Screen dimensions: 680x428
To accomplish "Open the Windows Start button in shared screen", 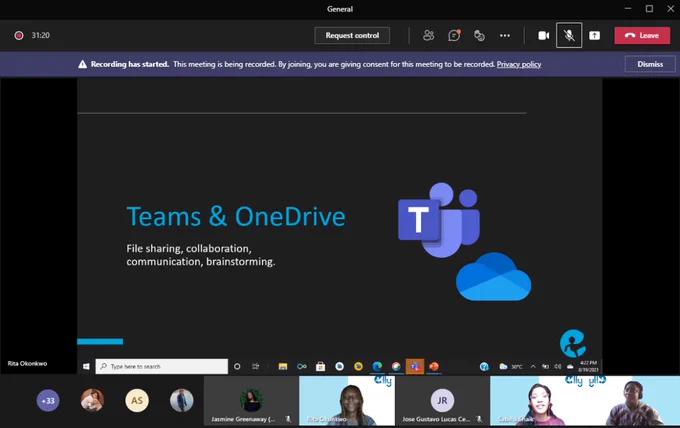I will (x=86, y=366).
